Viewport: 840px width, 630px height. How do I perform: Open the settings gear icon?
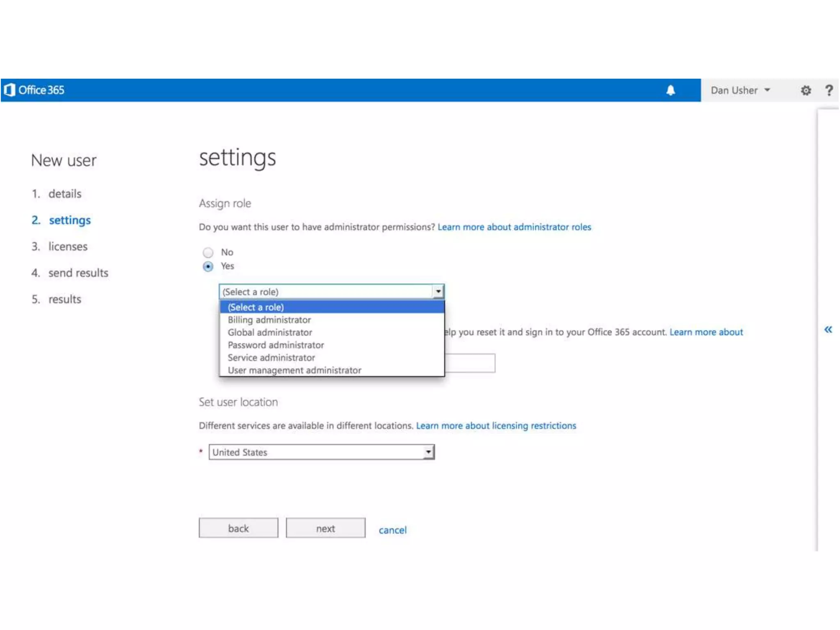coord(806,90)
